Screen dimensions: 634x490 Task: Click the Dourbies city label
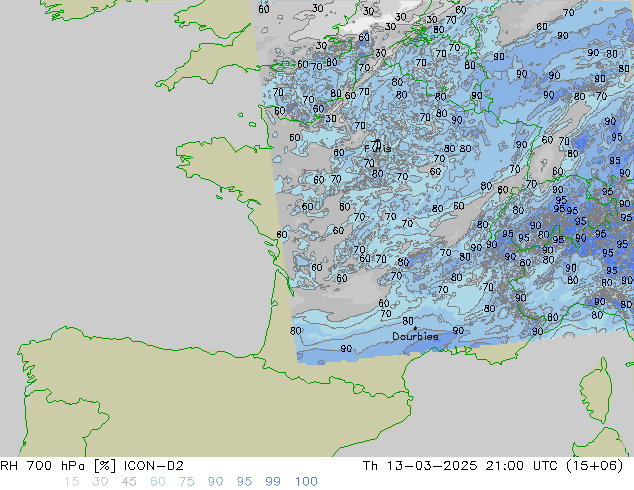pos(415,336)
